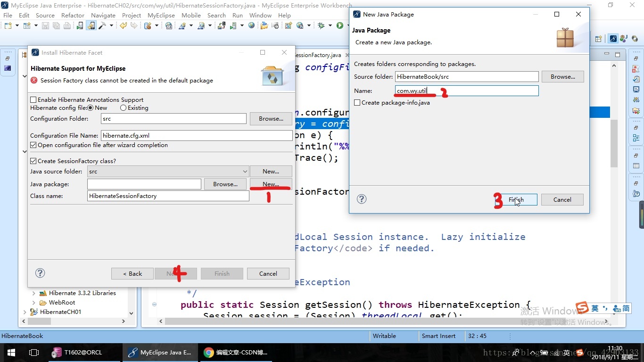The image size is (644, 362).
Task: Select the MyEclipse perspective icon
Action: coord(613,39)
